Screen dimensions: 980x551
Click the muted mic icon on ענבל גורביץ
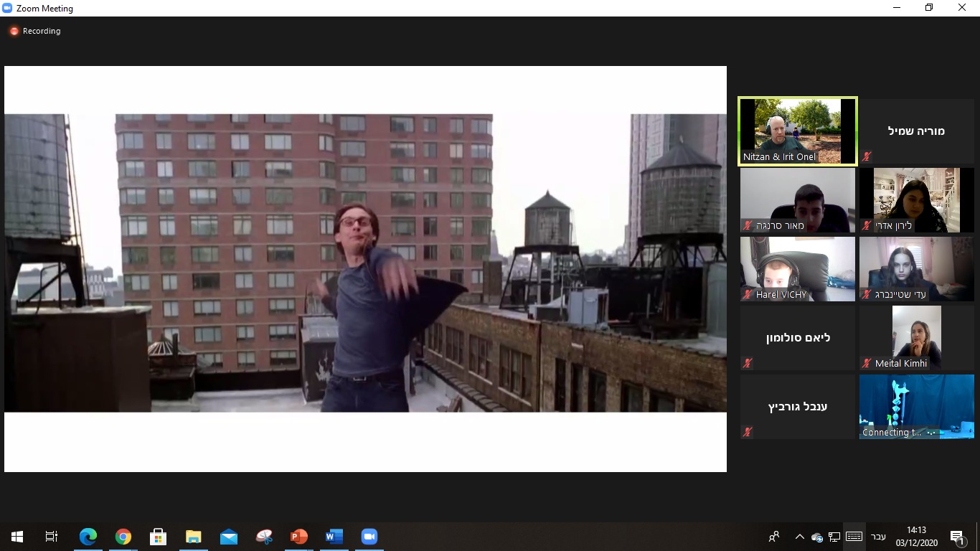pos(748,432)
